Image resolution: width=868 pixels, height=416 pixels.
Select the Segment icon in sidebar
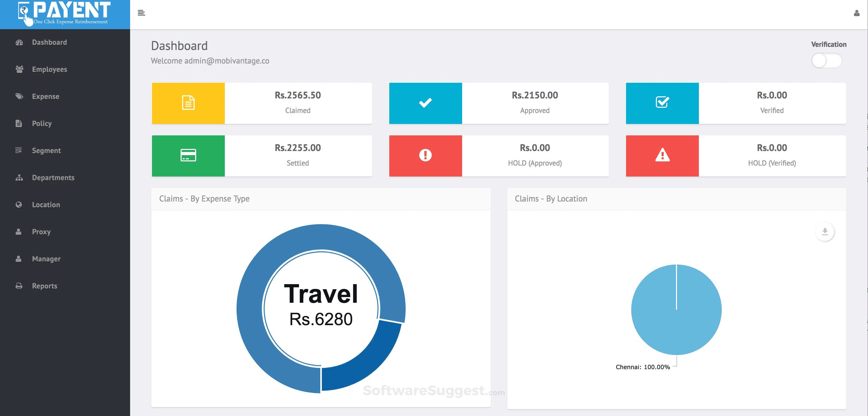pos(19,150)
